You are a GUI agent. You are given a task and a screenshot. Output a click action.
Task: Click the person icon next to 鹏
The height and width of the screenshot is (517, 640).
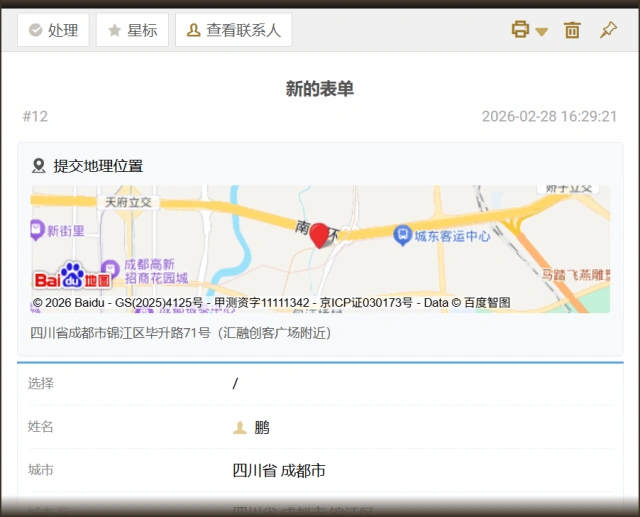(240, 428)
